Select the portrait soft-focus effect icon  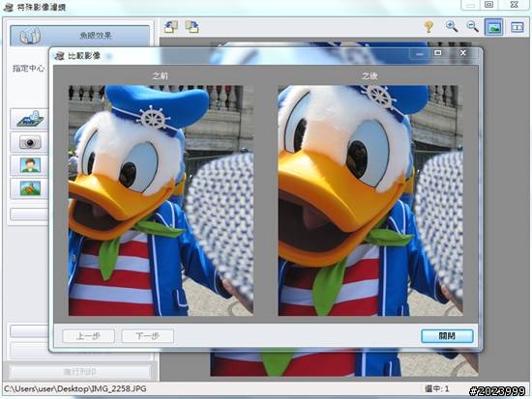(30, 165)
